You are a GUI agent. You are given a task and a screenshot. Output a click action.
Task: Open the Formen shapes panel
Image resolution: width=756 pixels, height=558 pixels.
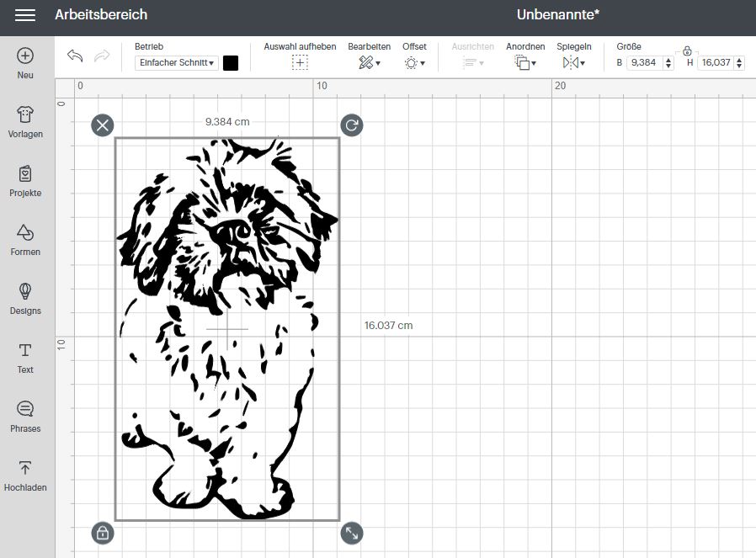coord(25,233)
